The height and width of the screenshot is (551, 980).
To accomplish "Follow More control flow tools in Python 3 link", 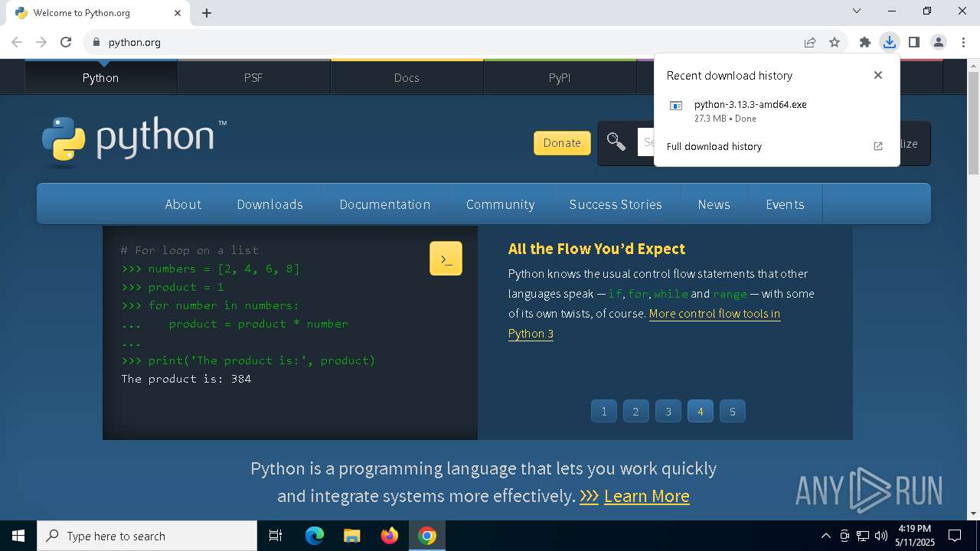I will click(714, 314).
